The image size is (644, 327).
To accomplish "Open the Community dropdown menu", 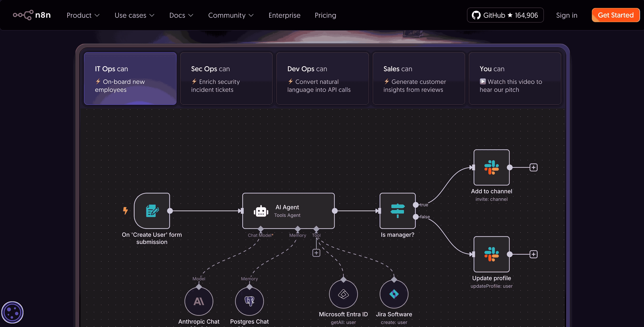I will (231, 15).
